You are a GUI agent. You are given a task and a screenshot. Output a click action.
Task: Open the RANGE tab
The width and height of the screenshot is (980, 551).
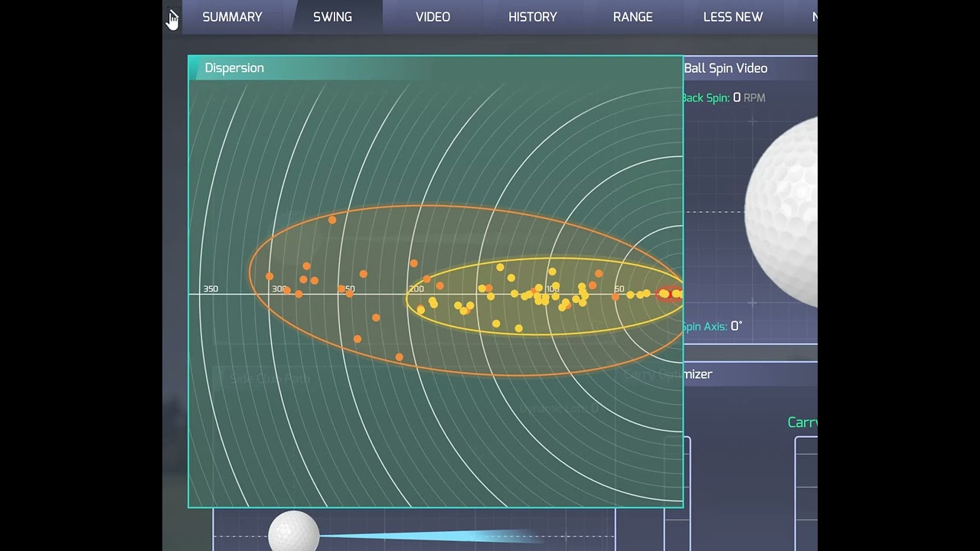(633, 17)
